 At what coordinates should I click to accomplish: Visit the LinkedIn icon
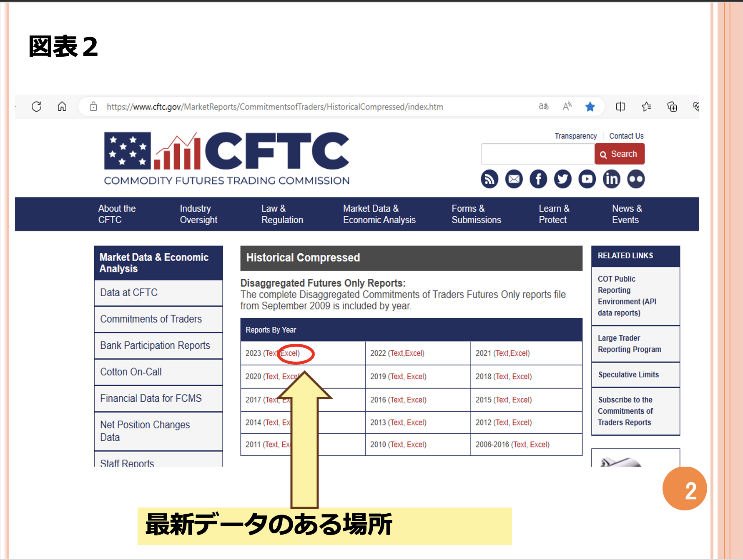click(612, 179)
